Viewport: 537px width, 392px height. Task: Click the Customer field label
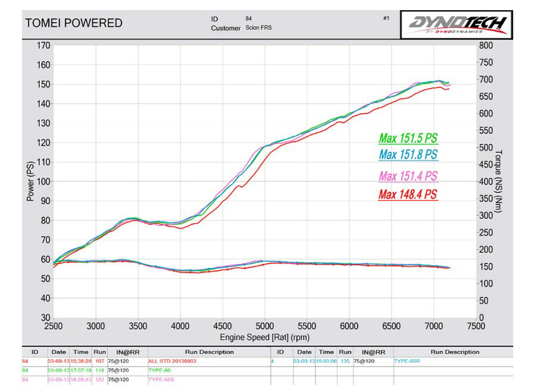[x=226, y=28]
